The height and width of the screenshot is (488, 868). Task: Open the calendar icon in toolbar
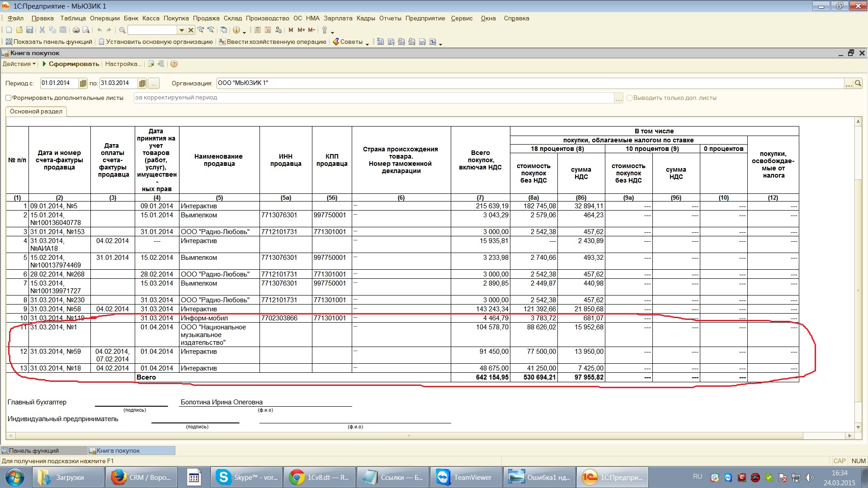(x=268, y=30)
